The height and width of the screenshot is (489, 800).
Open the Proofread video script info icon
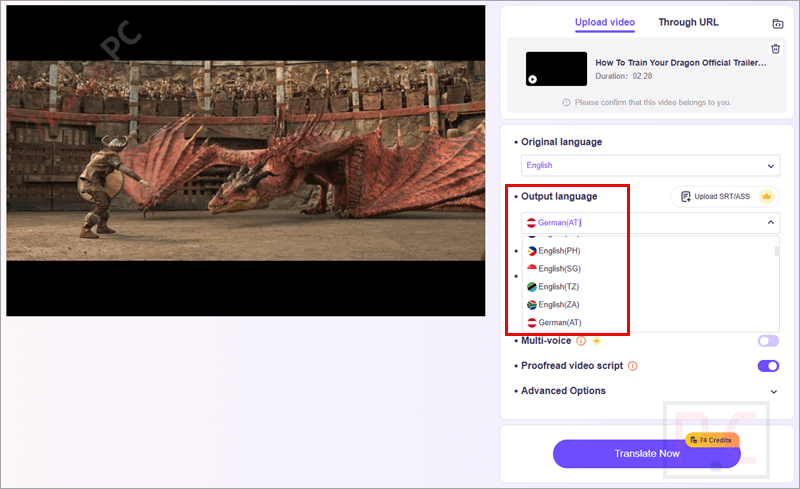[633, 366]
